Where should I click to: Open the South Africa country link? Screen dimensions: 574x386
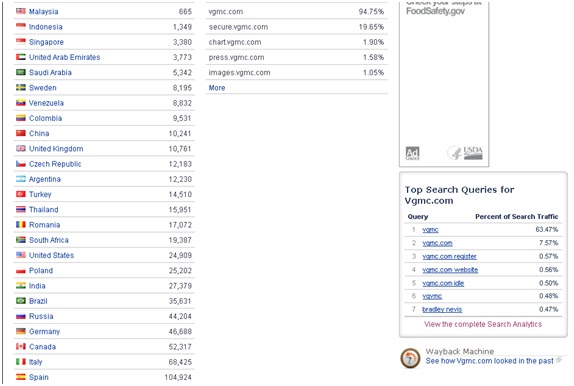point(49,240)
